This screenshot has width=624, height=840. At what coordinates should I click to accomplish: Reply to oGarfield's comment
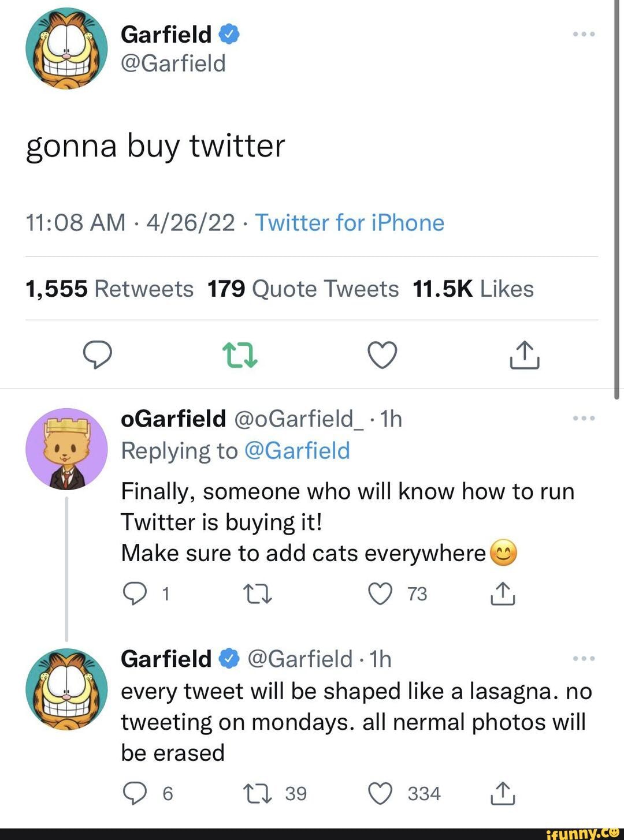[135, 593]
